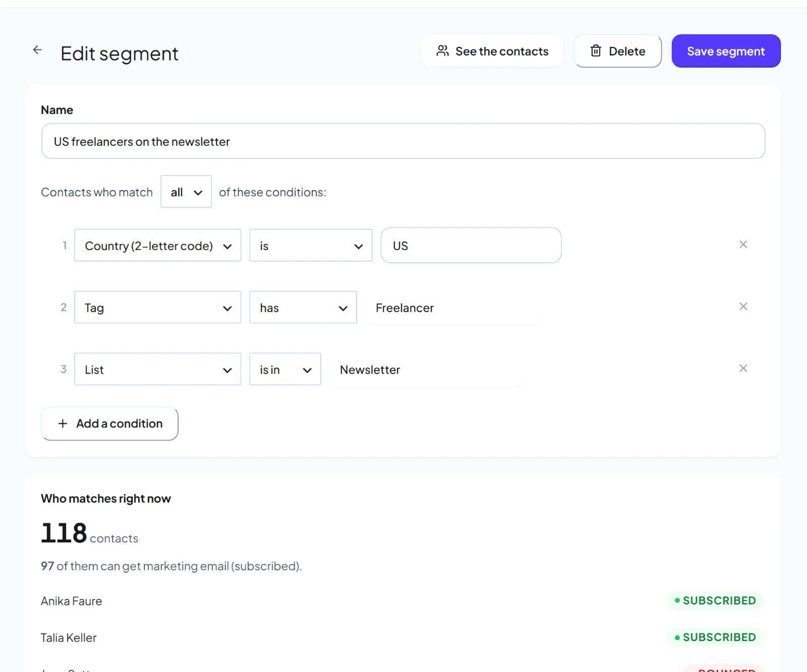Click the people icon in See the contacts

pyautogui.click(x=442, y=51)
